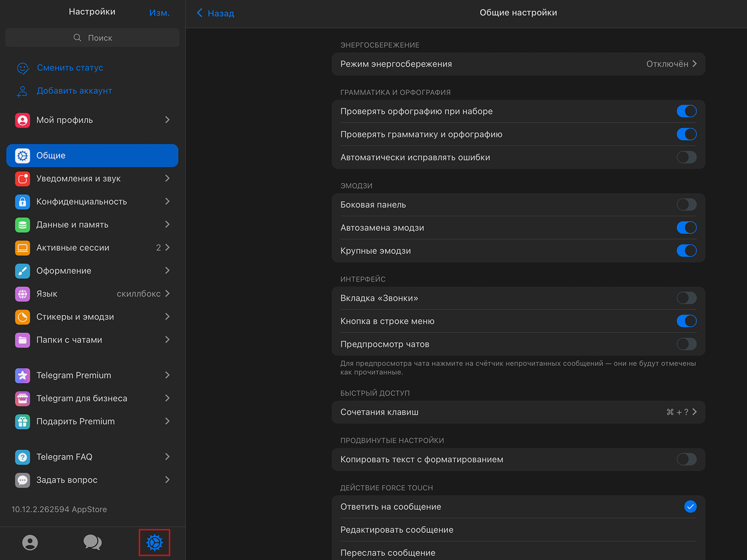
Task: Click the blue lock Конфиденциальность icon
Action: pos(22,202)
